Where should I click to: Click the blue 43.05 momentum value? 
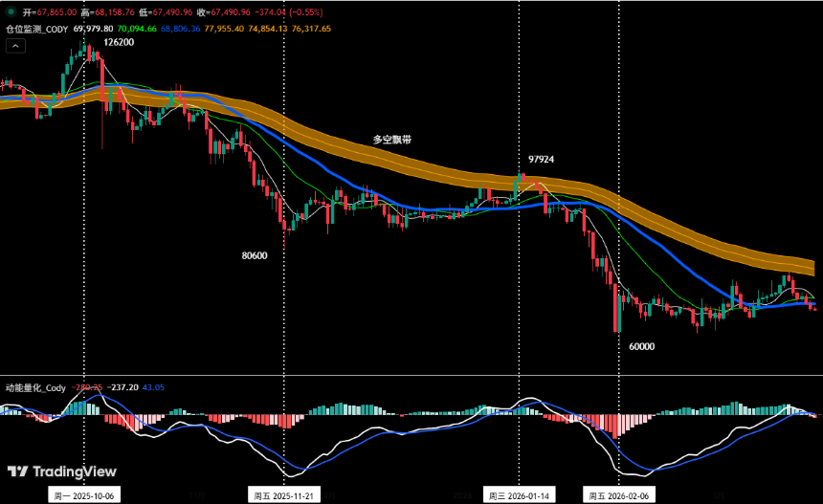153,387
